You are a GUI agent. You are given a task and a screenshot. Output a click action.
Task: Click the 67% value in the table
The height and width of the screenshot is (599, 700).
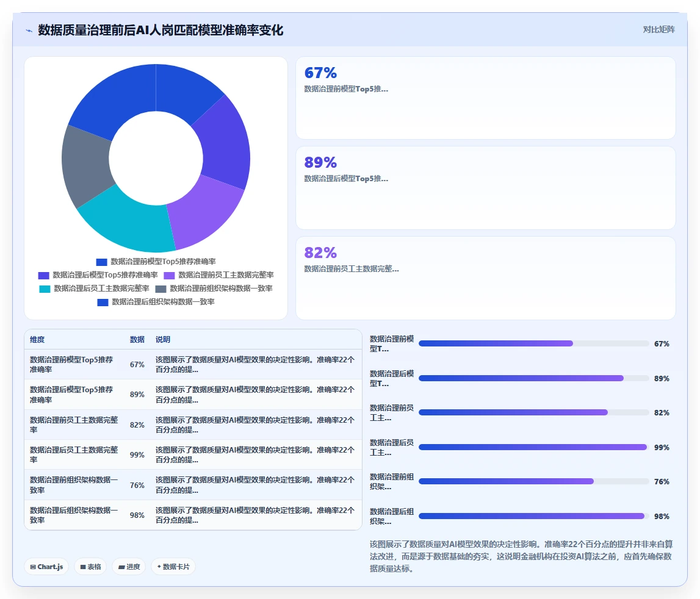point(137,364)
